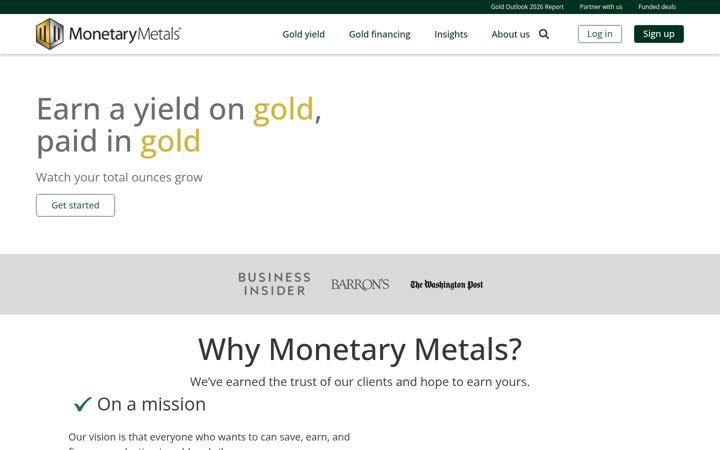
Task: Open the Gold yield menu
Action: click(x=304, y=34)
